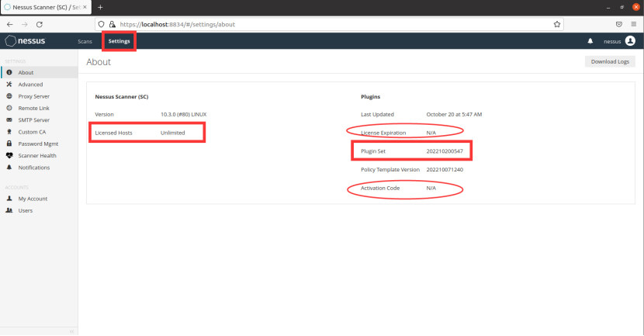Open Remote Link settings

point(39,108)
